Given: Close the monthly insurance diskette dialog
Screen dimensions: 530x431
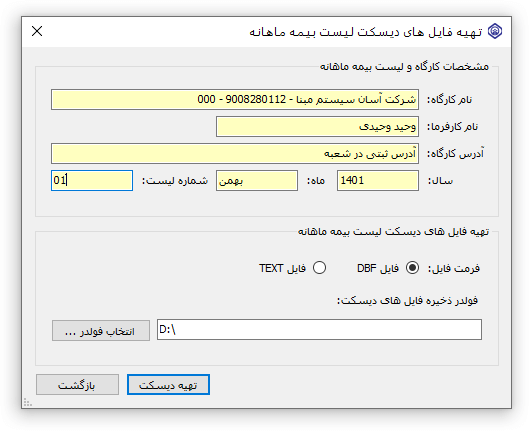Looking at the screenshot, I should [37, 31].
